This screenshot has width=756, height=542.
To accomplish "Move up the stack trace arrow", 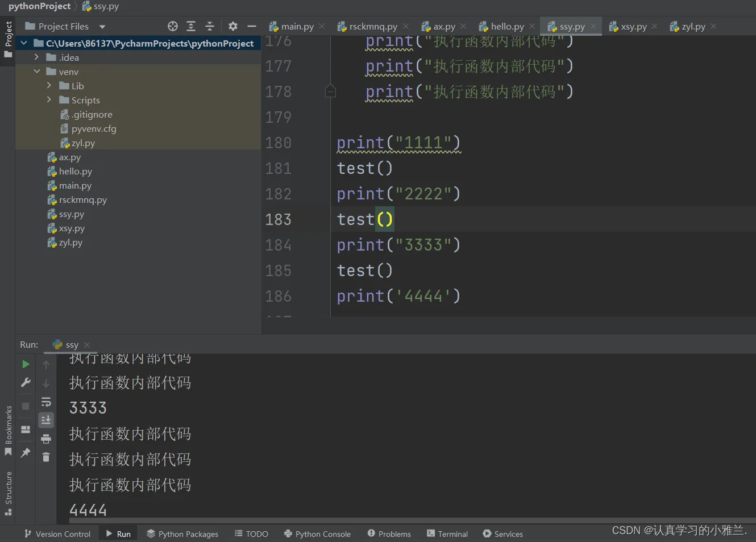I will point(46,365).
